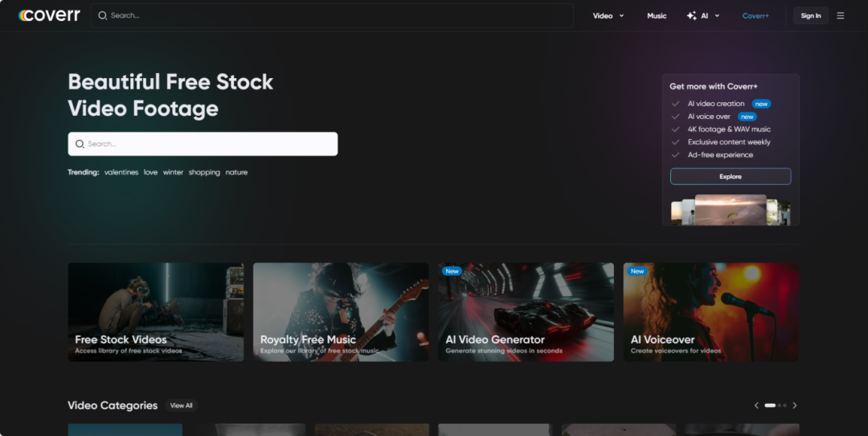This screenshot has width=868, height=436.
Task: Go to previous Video Categories slide
Action: coord(756,405)
